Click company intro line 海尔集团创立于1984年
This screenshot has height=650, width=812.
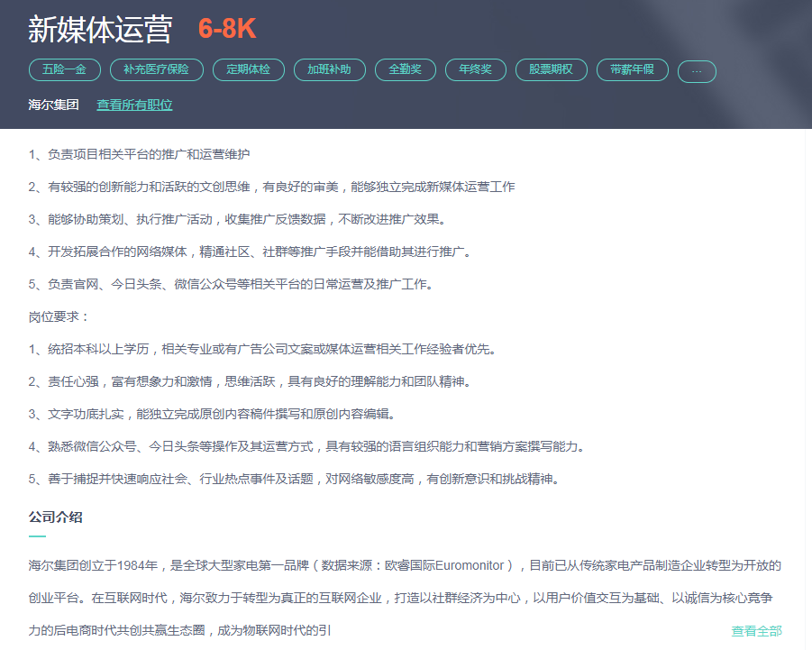tap(405, 565)
